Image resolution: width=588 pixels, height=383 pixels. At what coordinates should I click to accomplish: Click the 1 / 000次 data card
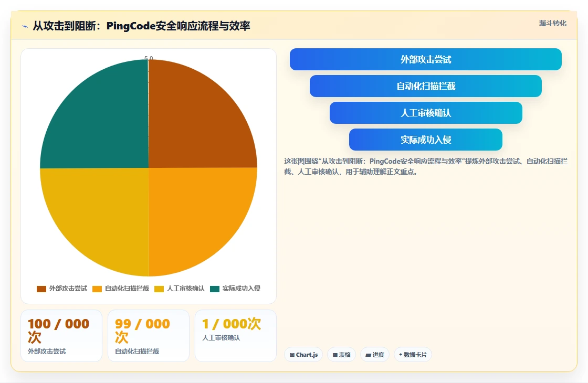tap(236, 336)
